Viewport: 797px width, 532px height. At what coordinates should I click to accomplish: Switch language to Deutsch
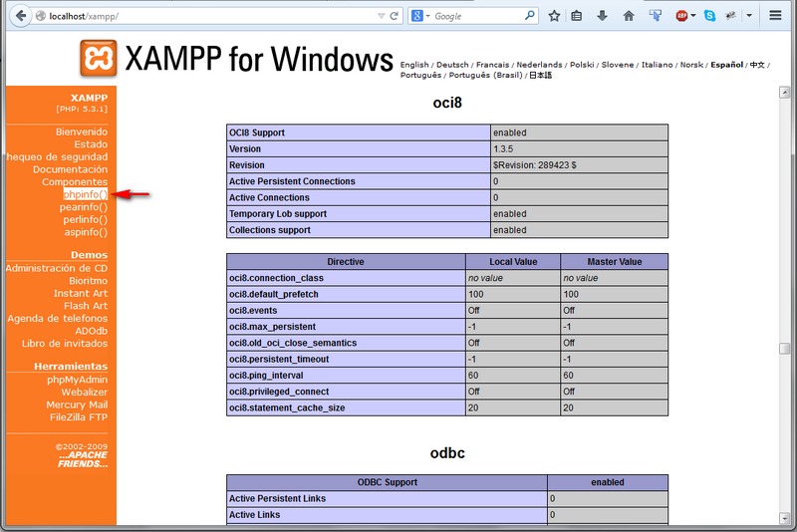[452, 65]
